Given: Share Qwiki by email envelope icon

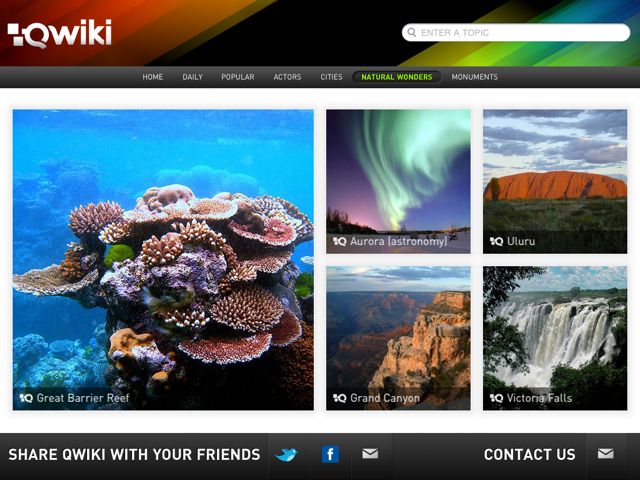Looking at the screenshot, I should [370, 454].
